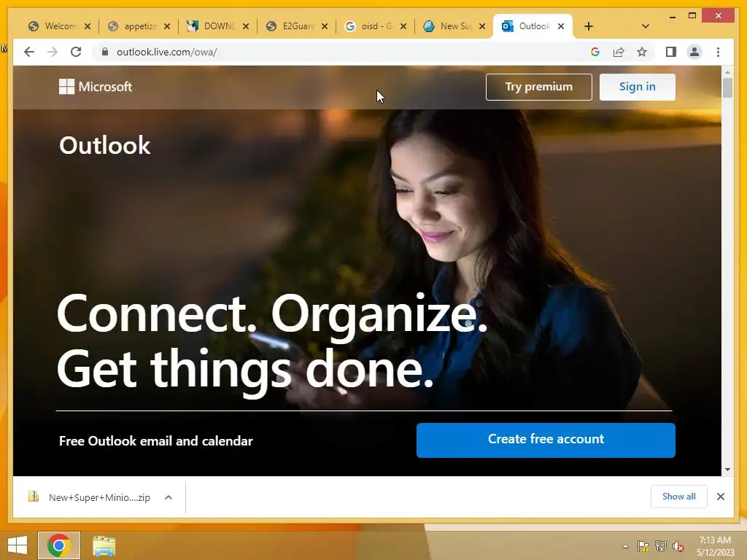This screenshot has width=747, height=560.
Task: Click the page scrollbar up arrow
Action: [x=727, y=72]
